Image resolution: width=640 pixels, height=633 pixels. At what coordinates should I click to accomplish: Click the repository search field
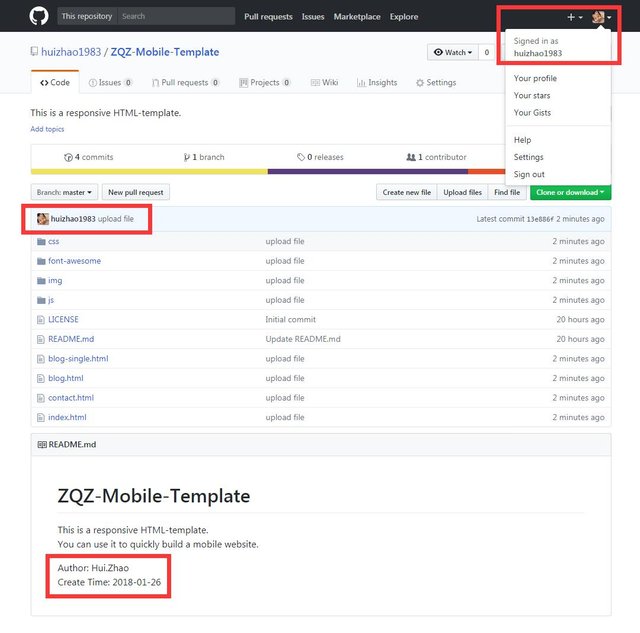(x=176, y=16)
